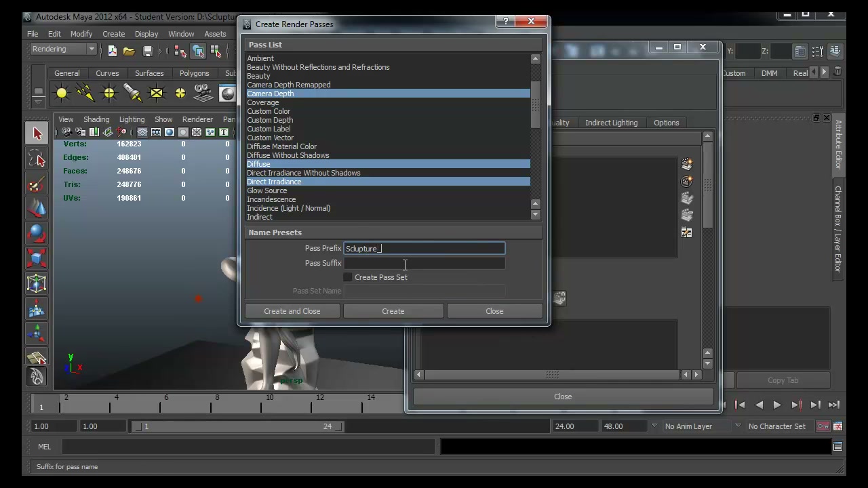Click the Play forwards button
The height and width of the screenshot is (488, 868).
777,405
